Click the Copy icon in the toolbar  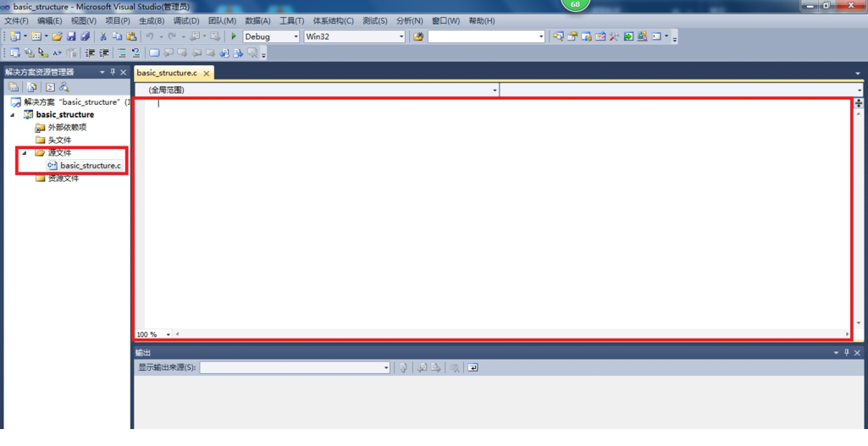click(x=118, y=36)
